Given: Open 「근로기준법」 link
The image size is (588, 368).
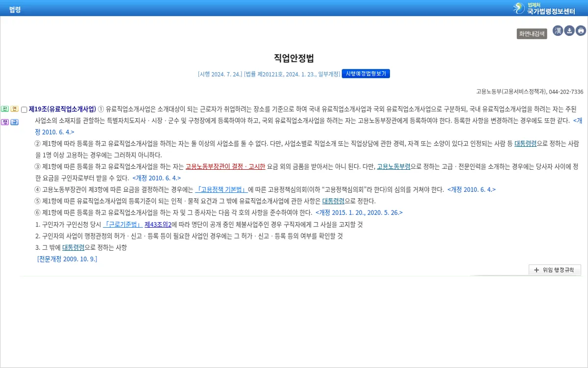Looking at the screenshot, I should pos(122,224).
